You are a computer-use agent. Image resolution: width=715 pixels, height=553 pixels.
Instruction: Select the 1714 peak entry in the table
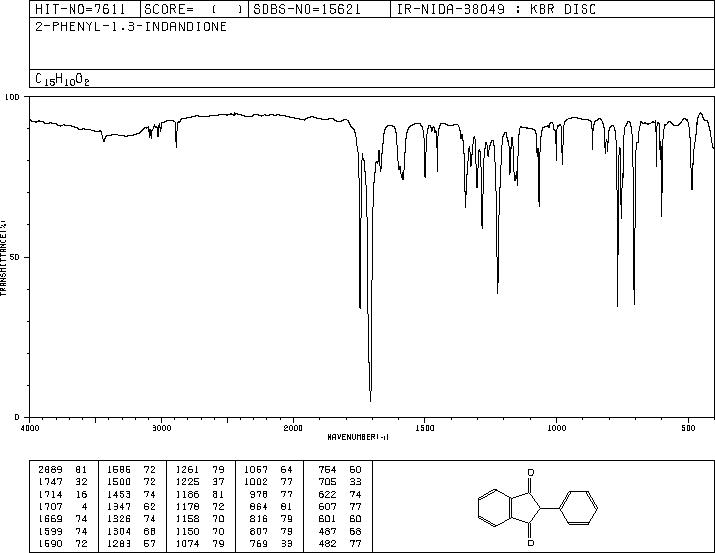pyautogui.click(x=62, y=494)
